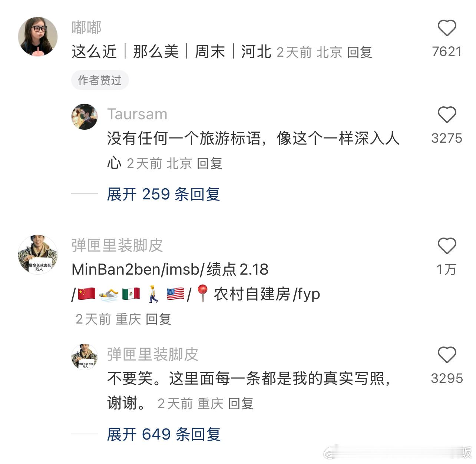Open the 弹匣里装脚皮 username on the top-level comment
476x464 pixels.
pyautogui.click(x=117, y=245)
